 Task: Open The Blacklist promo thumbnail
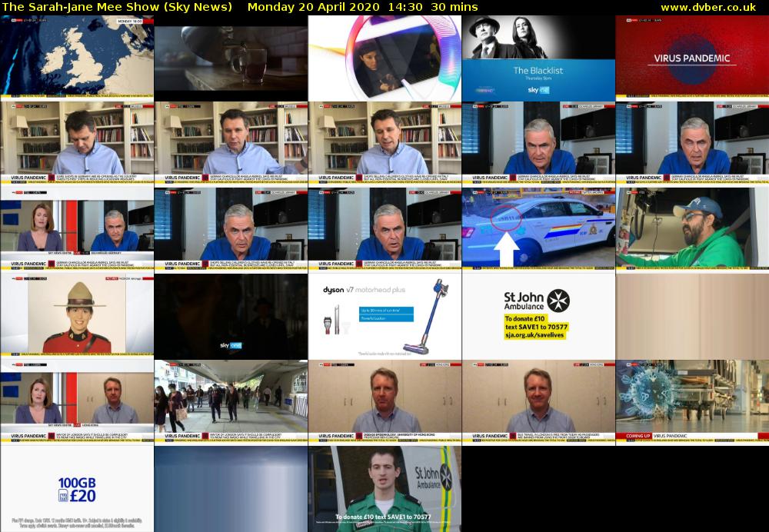(x=538, y=58)
